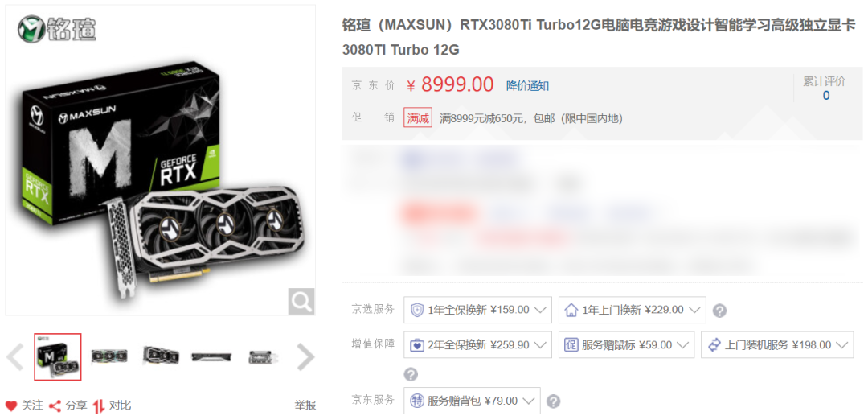The width and height of the screenshot is (868, 420).
Task: Open 上门装机服务 ¥198.00 options
Action: [777, 344]
